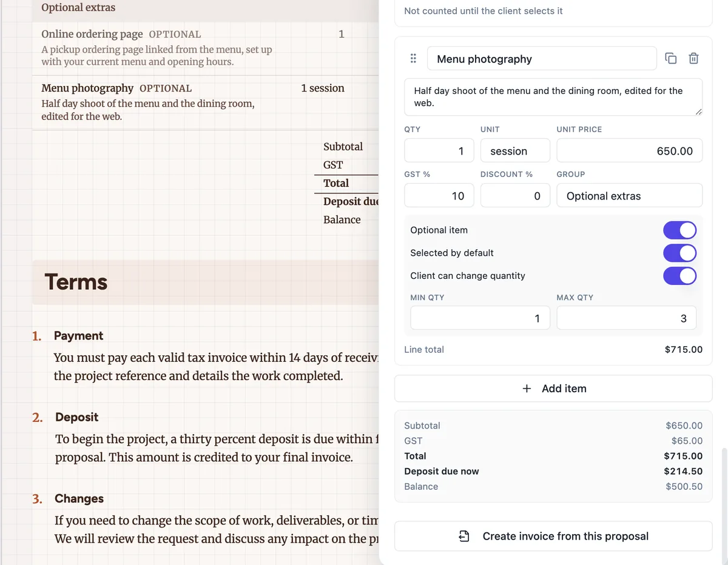Select the Terms heading in preview
This screenshot has width=728, height=565.
pyautogui.click(x=76, y=282)
